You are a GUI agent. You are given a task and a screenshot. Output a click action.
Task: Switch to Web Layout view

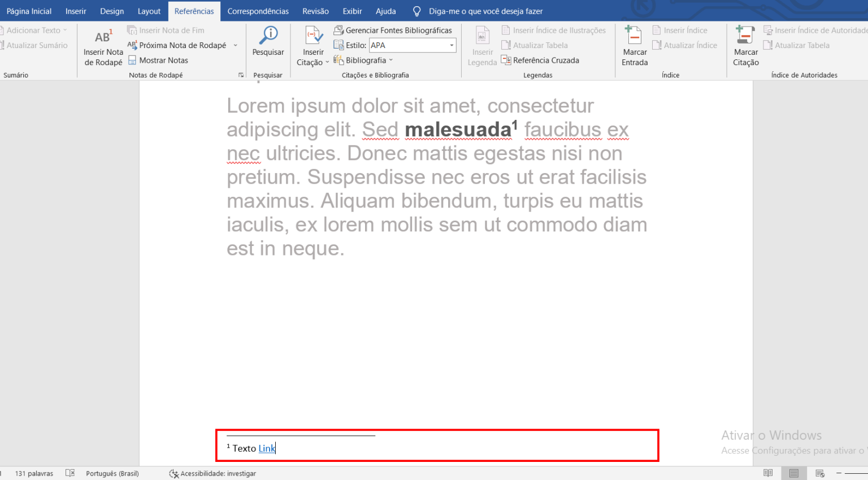point(820,473)
